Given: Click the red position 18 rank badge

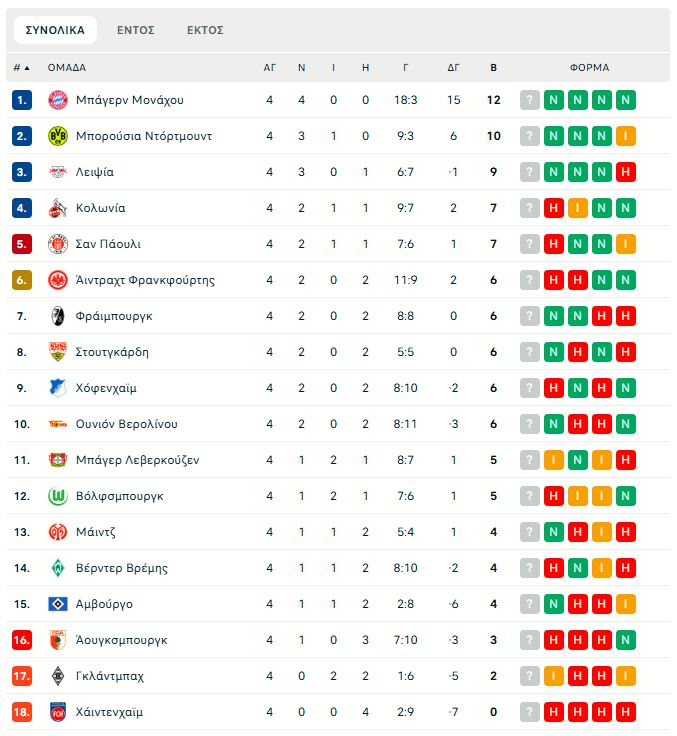Looking at the screenshot, I should [23, 712].
